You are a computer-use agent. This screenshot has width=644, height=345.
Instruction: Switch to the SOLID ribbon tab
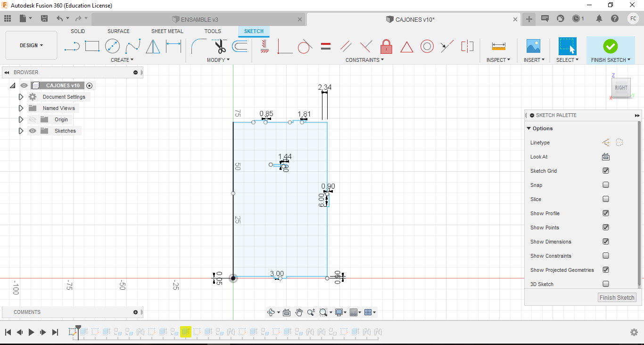click(x=78, y=31)
